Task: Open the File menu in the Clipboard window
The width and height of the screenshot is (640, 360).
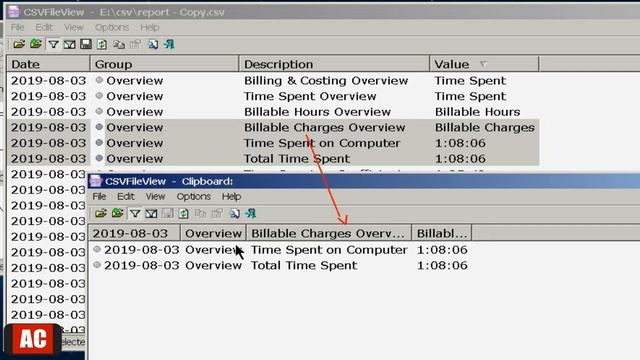Action: point(99,196)
